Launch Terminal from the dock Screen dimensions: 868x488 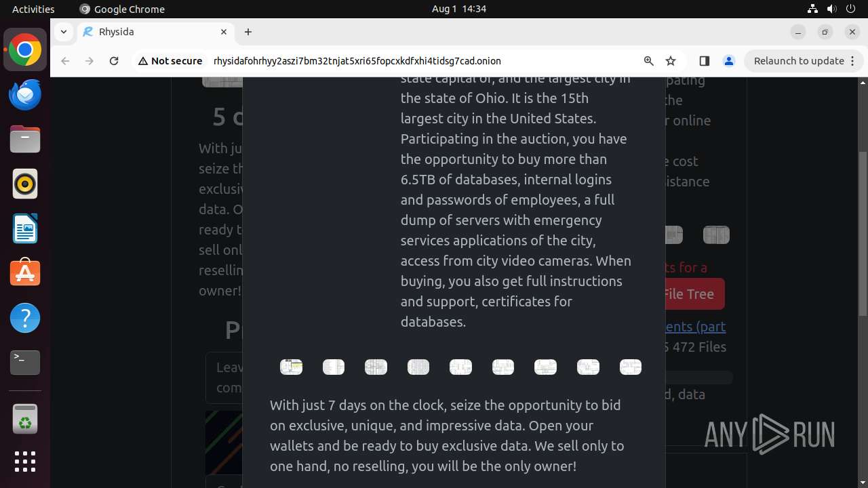(25, 363)
